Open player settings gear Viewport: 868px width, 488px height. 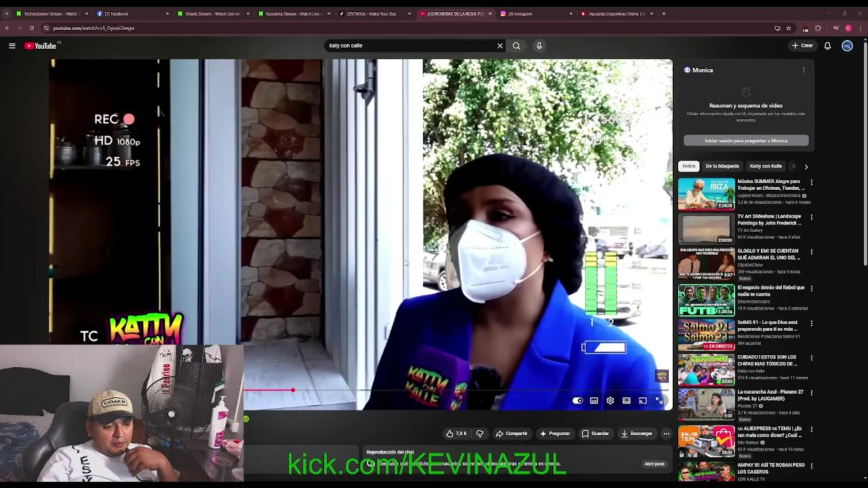[x=610, y=401]
